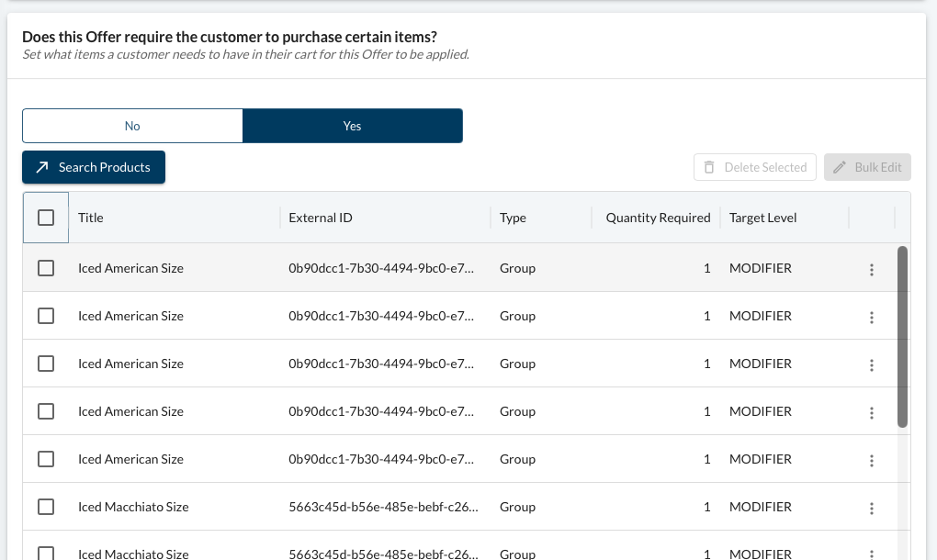Screen dimensions: 937x560
Task: Sort by the Quantity Required column header
Action: 656,218
